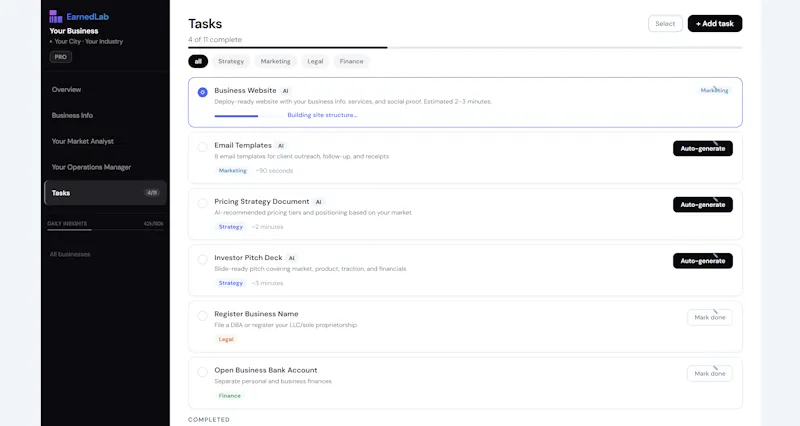Click the Add task button
Screen dimensions: 800x426
coord(715,23)
